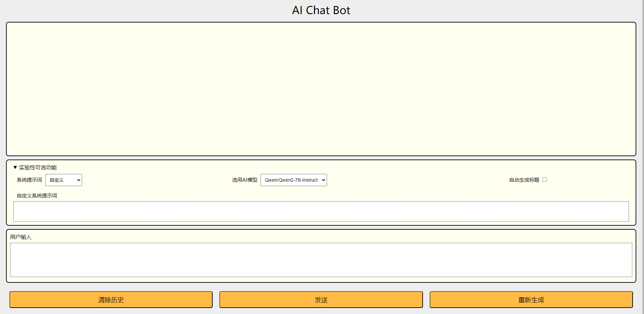Click the 自动生成标题 label text
Image resolution: width=644 pixels, height=314 pixels.
point(524,180)
